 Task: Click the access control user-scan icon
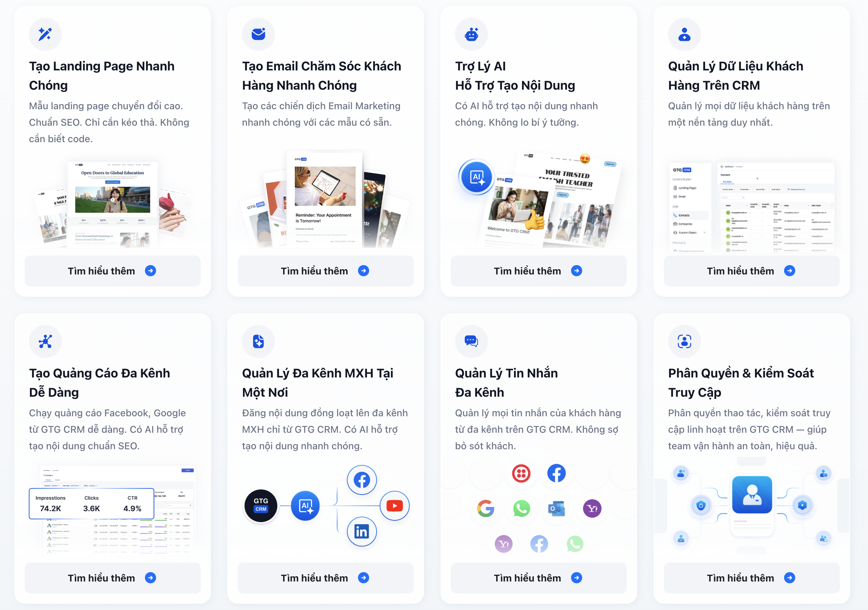684,341
